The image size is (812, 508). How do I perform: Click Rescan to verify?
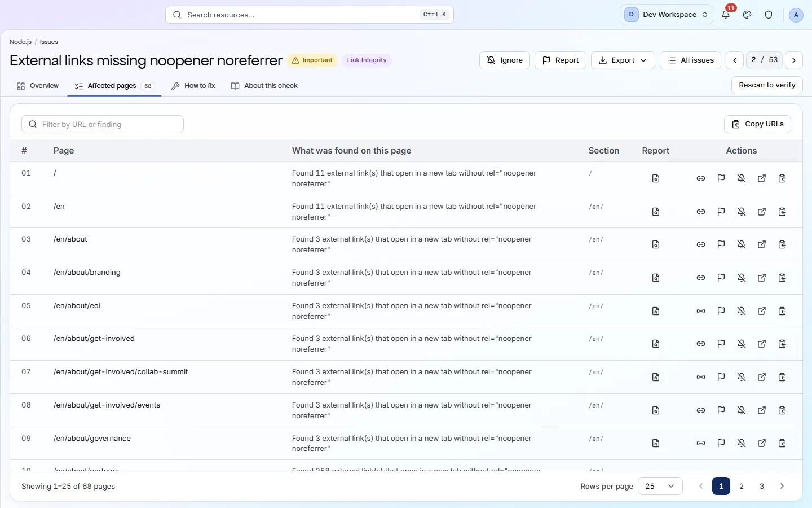767,85
